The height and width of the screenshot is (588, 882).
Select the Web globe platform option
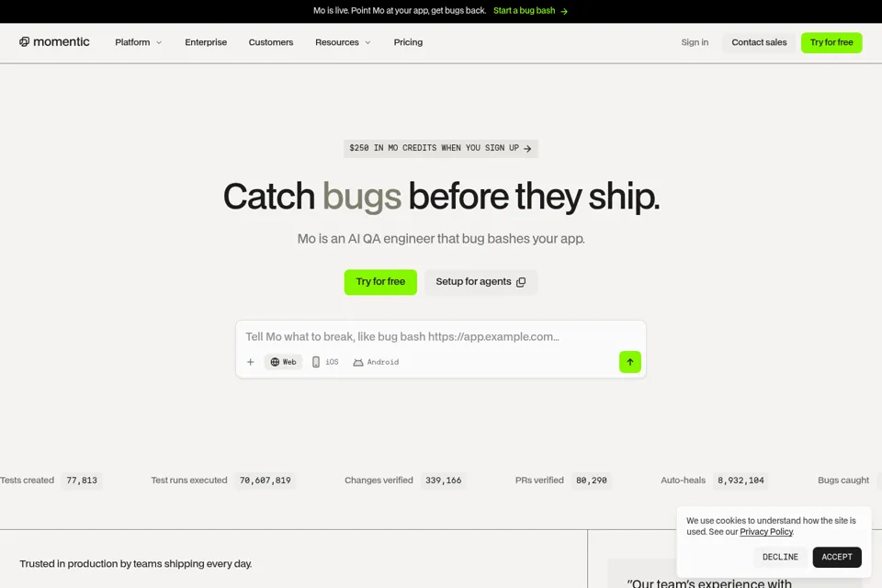pyautogui.click(x=283, y=362)
